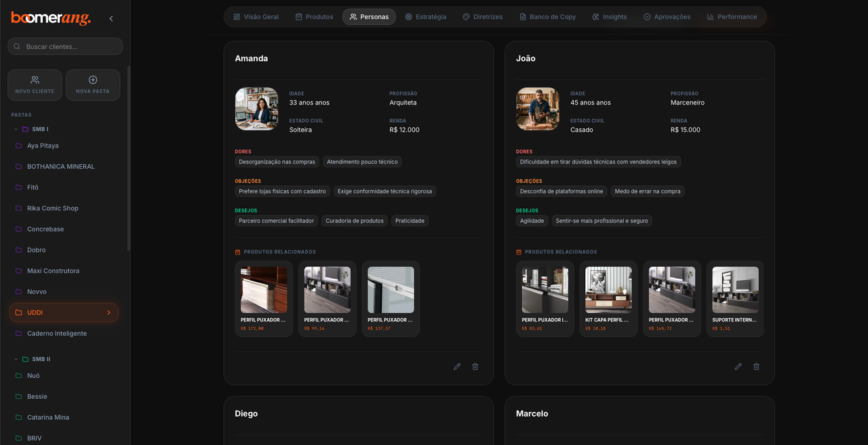868x445 pixels.
Task: Go to the Insights tab
Action: pyautogui.click(x=609, y=17)
